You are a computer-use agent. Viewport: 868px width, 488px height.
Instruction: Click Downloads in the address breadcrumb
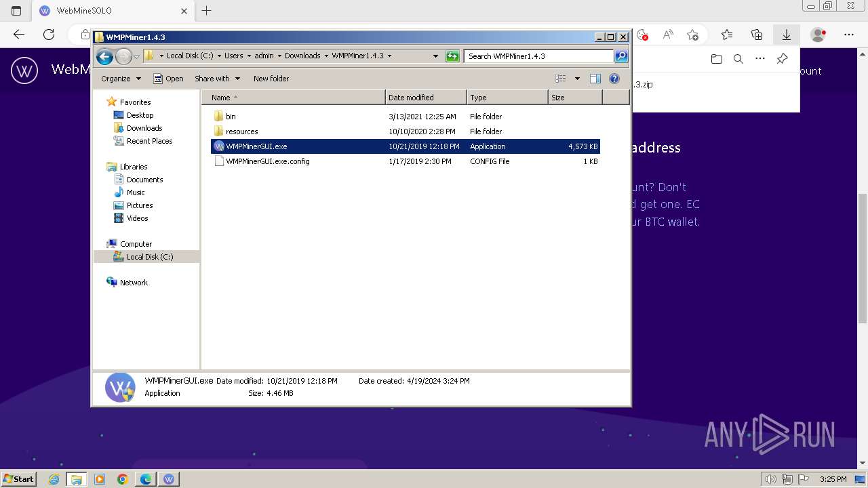302,56
